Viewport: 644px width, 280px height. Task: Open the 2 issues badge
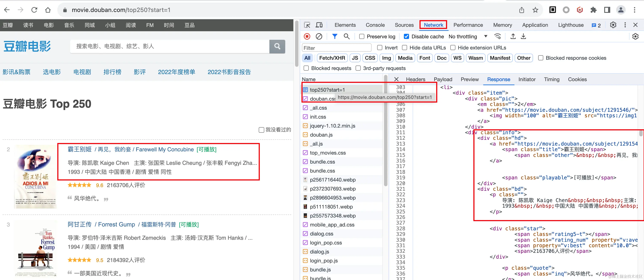click(596, 25)
